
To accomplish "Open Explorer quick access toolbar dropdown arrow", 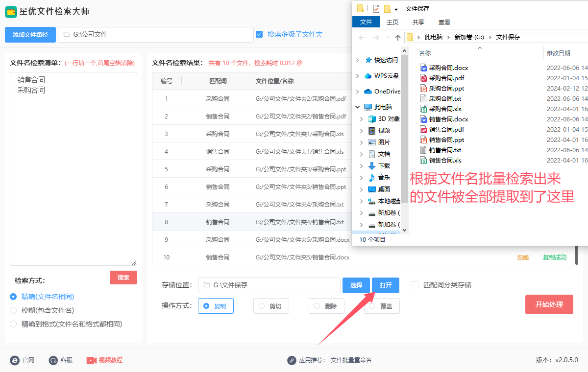I will click(x=396, y=9).
